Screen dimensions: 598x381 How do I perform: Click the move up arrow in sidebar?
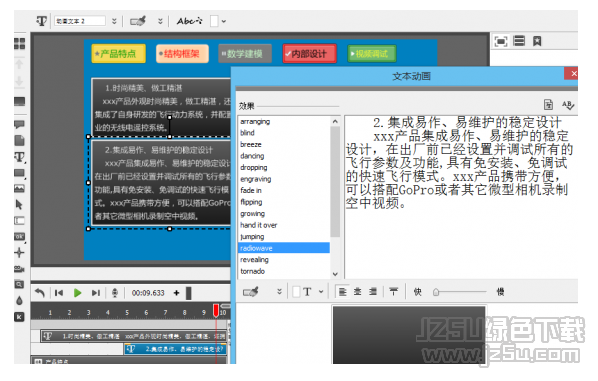click(19, 64)
